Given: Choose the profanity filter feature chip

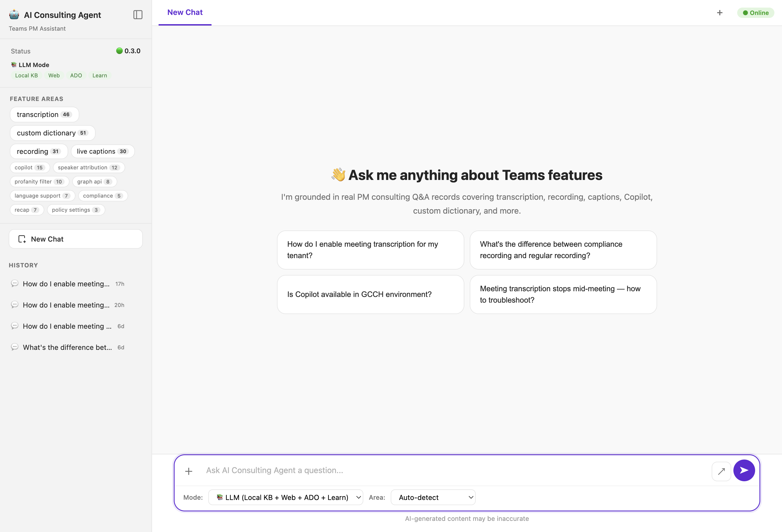Looking at the screenshot, I should 40,182.
